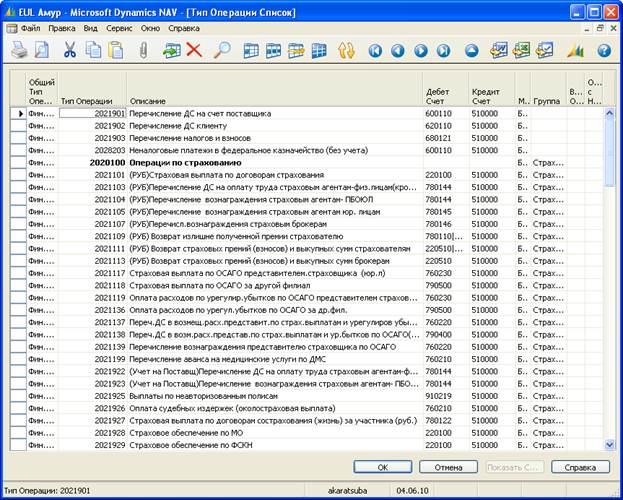Click the Find magnifier icon
The width and height of the screenshot is (623, 500).
tap(221, 50)
